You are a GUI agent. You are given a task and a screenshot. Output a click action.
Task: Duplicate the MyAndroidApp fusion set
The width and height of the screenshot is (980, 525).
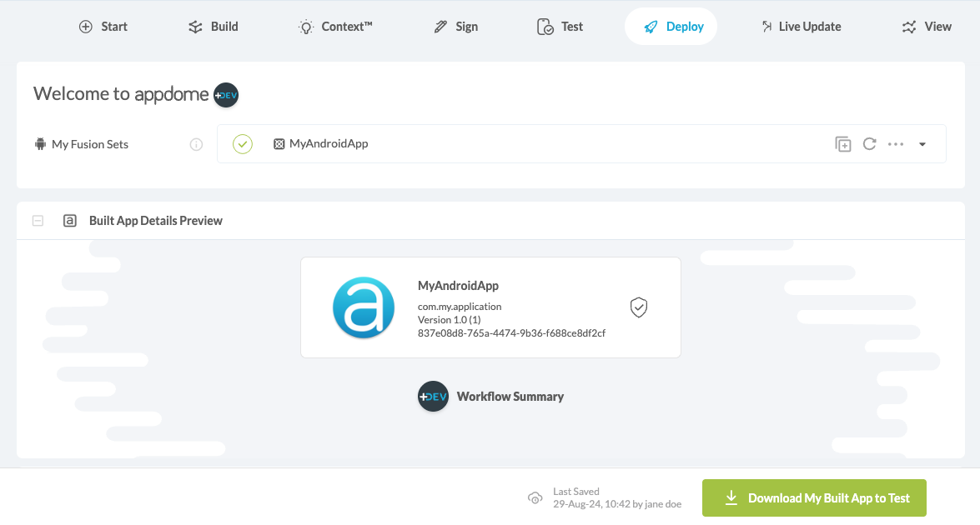[x=843, y=144]
